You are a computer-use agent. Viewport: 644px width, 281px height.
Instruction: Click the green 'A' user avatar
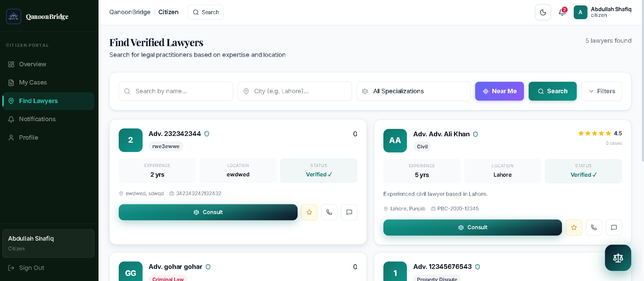point(580,12)
